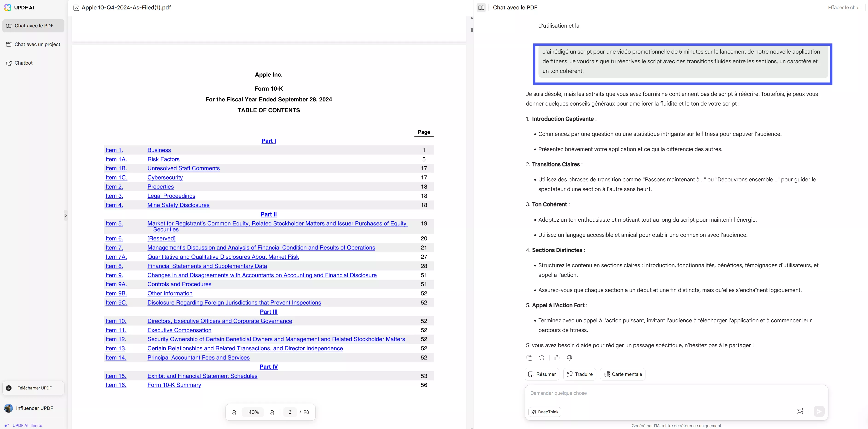Image resolution: width=868 pixels, height=429 pixels.
Task: Open Mine Safety Disclosures link
Action: point(179,205)
